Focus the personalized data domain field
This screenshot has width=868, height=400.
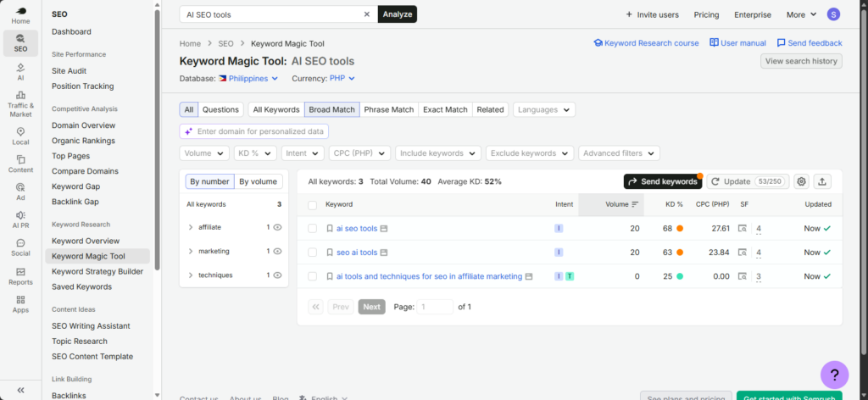tap(254, 131)
